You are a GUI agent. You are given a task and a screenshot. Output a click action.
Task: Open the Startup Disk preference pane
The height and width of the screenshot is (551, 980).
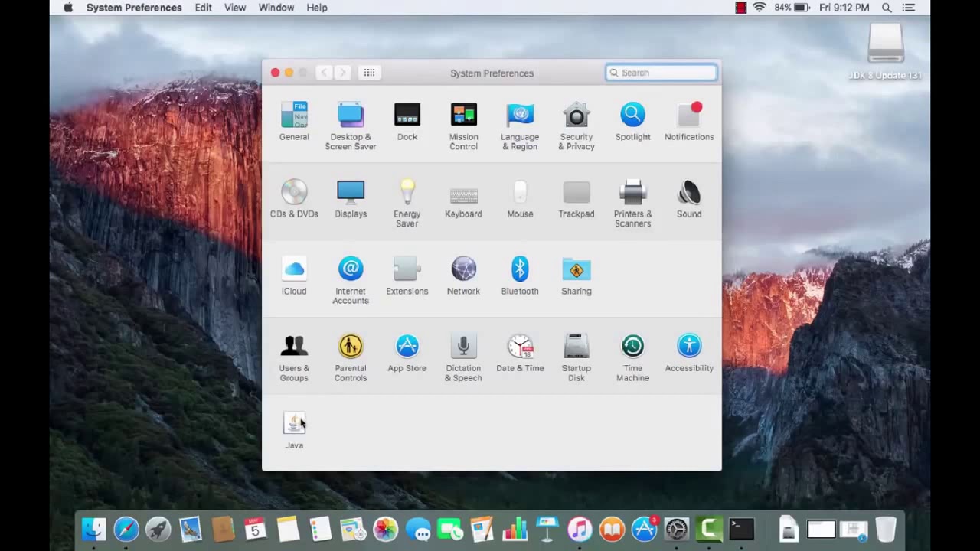click(577, 357)
